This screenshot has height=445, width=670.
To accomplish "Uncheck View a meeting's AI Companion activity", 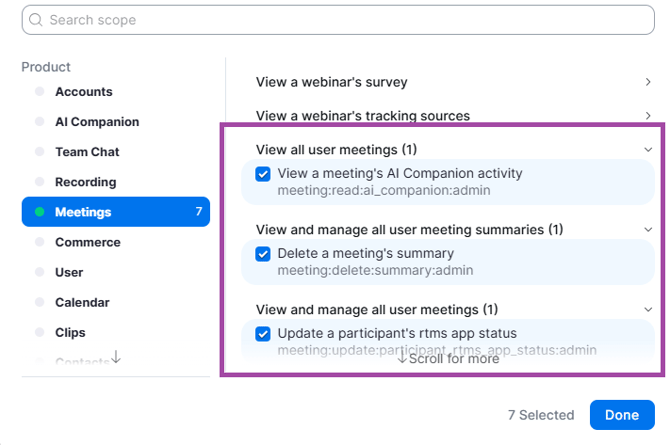I will [263, 174].
